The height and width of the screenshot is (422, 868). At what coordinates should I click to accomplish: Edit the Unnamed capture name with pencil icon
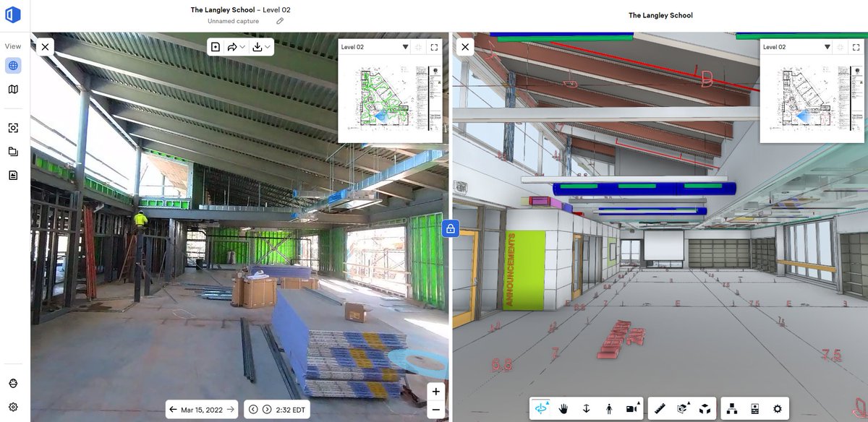tap(280, 21)
